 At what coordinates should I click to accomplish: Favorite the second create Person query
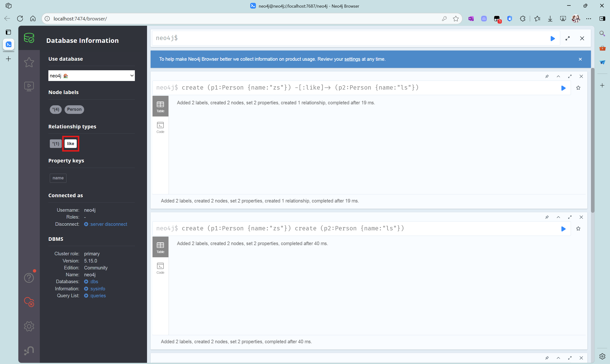pos(578,229)
